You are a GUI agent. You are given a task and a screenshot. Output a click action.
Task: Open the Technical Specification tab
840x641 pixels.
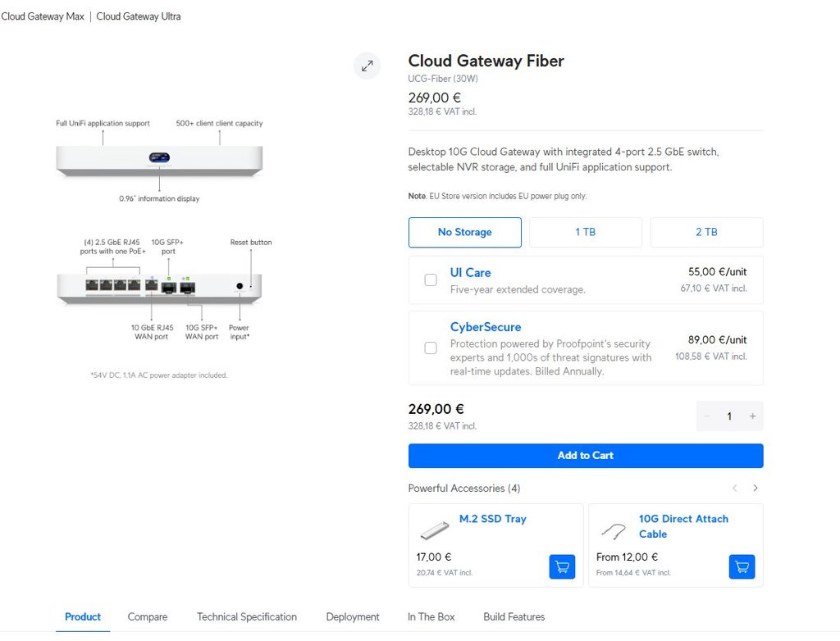tap(246, 617)
